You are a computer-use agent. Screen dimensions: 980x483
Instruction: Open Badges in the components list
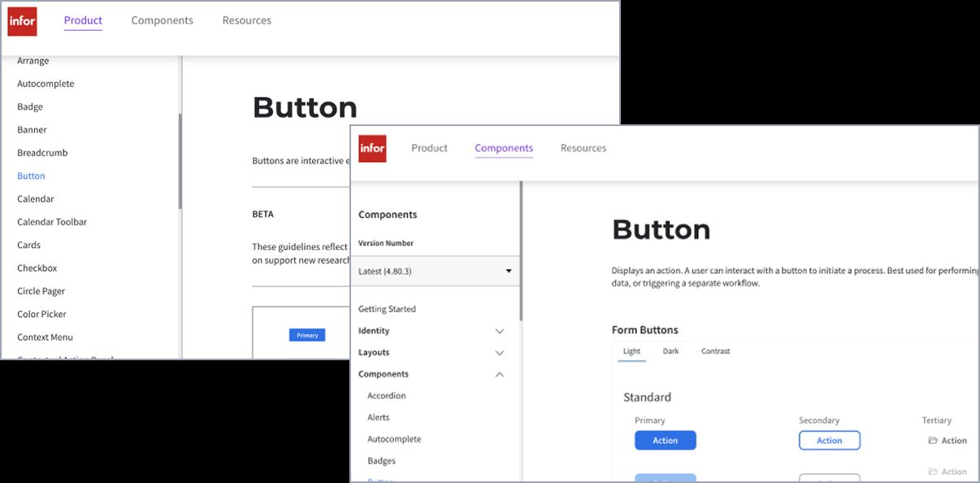click(381, 461)
